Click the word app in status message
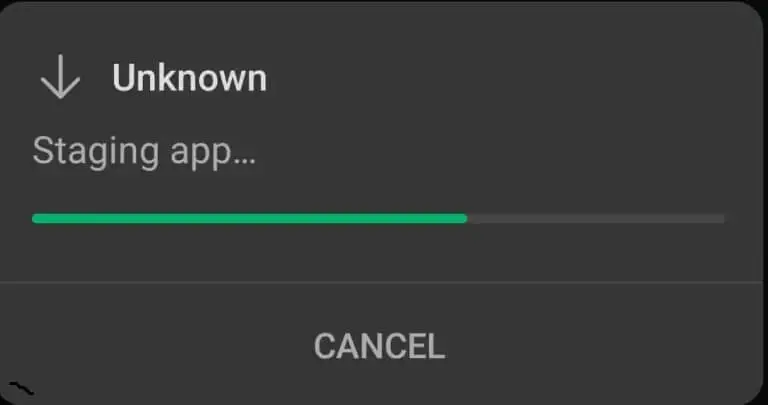 [x=200, y=156]
